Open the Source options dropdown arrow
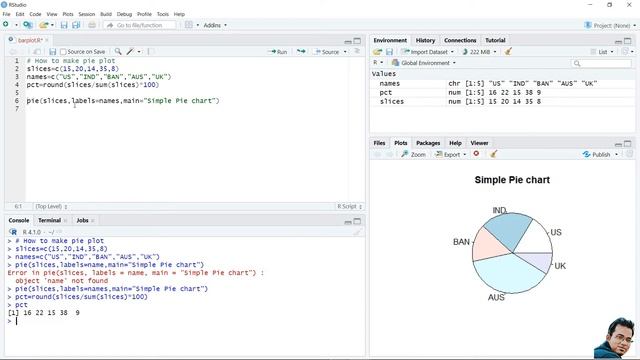Viewport: 640px width, 360px height. point(345,52)
